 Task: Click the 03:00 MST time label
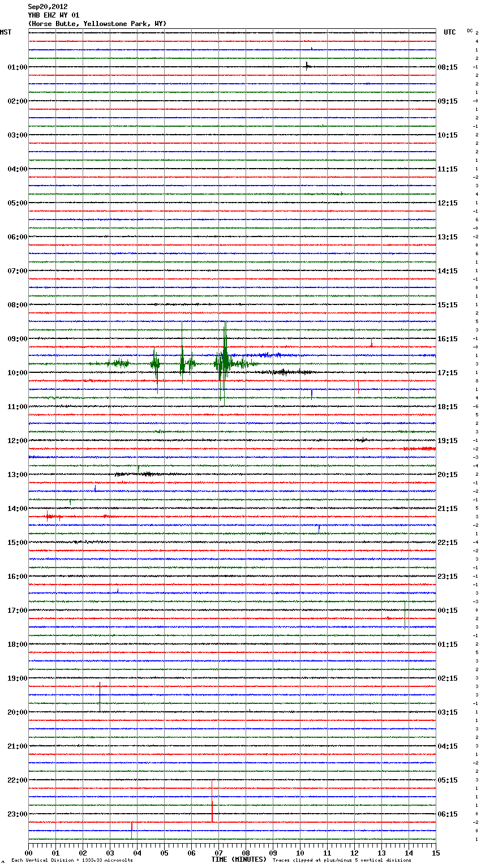click(x=18, y=135)
